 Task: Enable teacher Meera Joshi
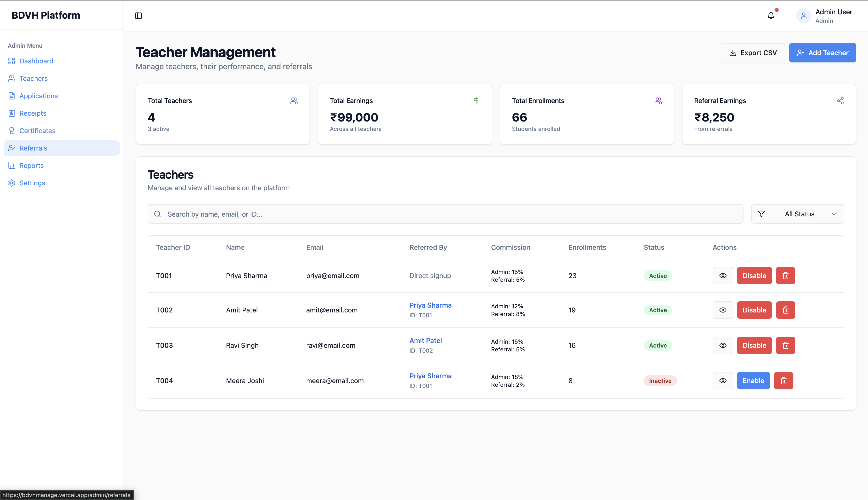(753, 381)
